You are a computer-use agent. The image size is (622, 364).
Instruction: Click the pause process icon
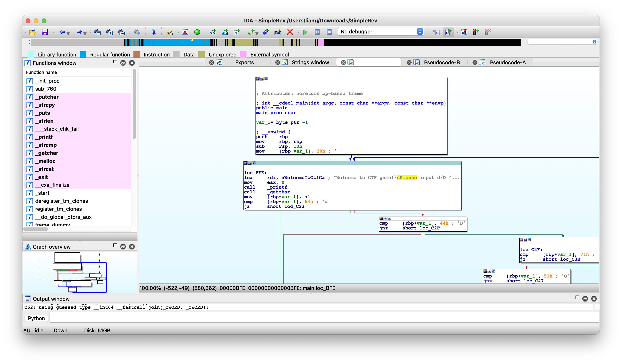point(317,32)
